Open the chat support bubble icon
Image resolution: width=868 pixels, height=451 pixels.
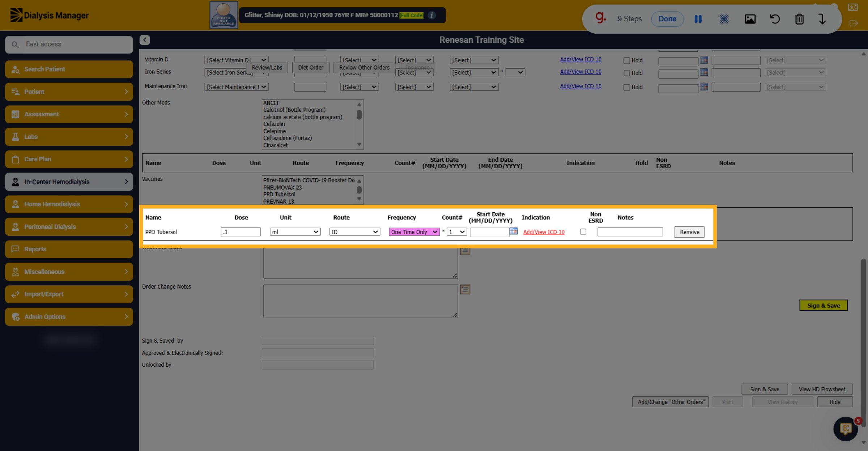(846, 429)
